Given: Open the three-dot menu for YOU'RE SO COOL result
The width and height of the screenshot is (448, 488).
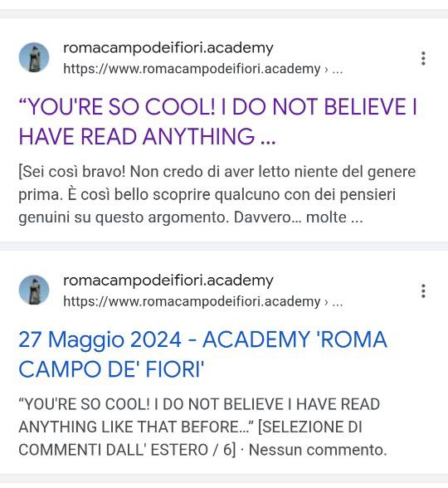Looking at the screenshot, I should pos(423,58).
